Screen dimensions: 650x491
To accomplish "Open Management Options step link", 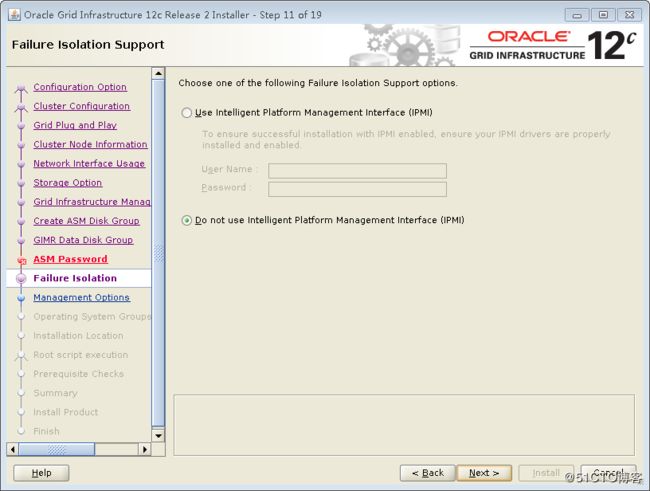I will pos(82,297).
